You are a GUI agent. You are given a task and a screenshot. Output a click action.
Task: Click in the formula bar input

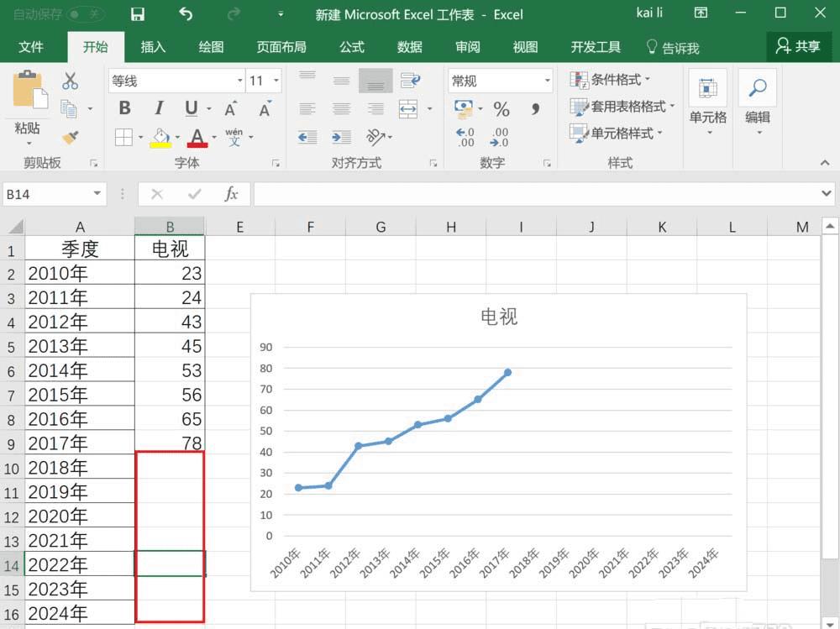pos(536,194)
